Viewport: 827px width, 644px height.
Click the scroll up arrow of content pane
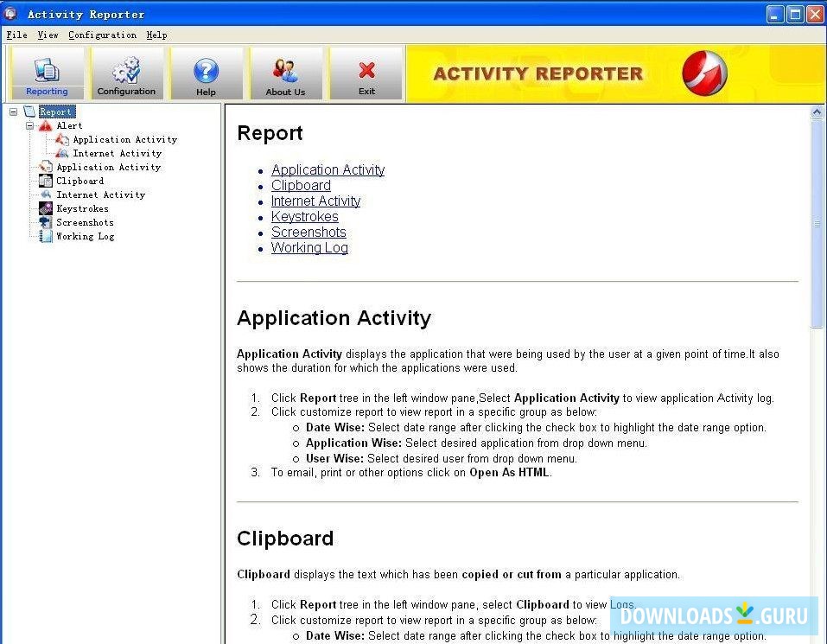817,112
